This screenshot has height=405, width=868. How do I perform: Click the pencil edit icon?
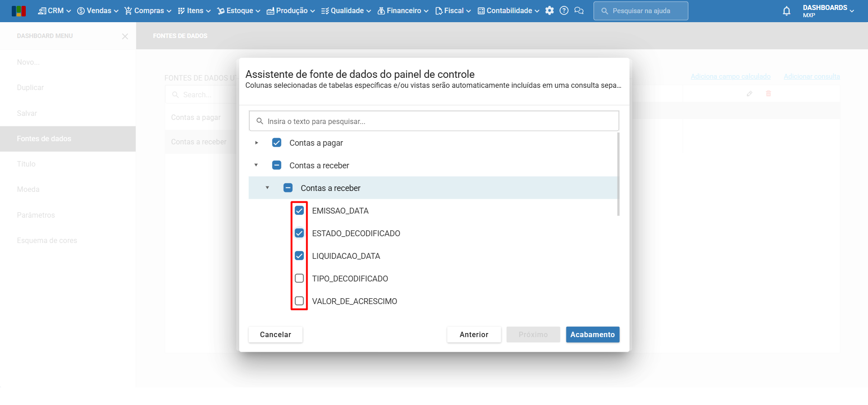tap(749, 94)
